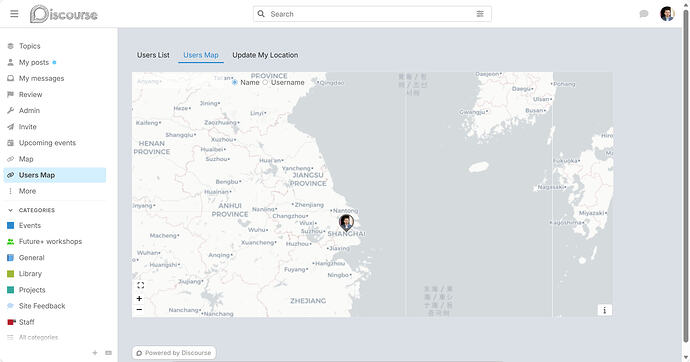Click the Admin wrench icon
Viewport: 690px width, 362px height.
pyautogui.click(x=11, y=110)
